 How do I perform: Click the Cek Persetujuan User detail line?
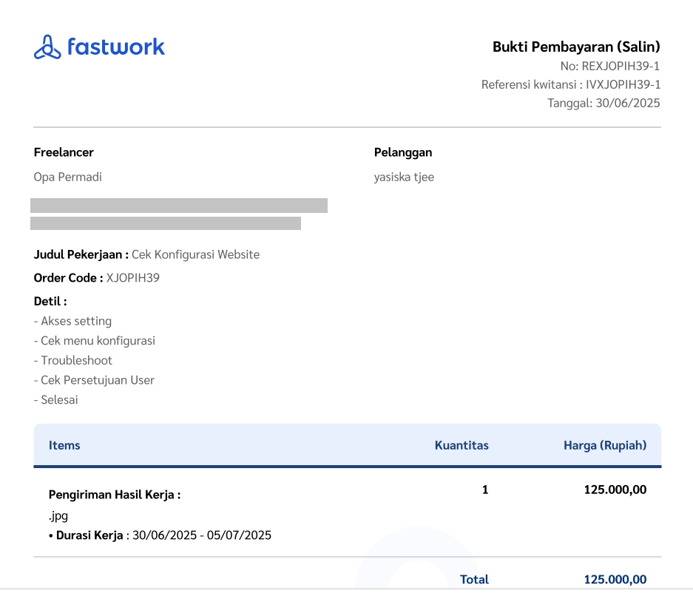(x=94, y=380)
